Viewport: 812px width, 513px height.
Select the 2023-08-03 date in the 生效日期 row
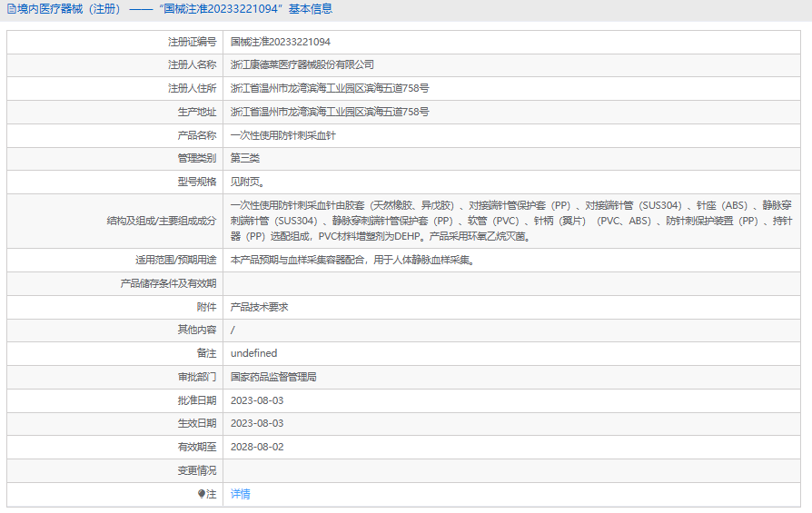tap(257, 423)
